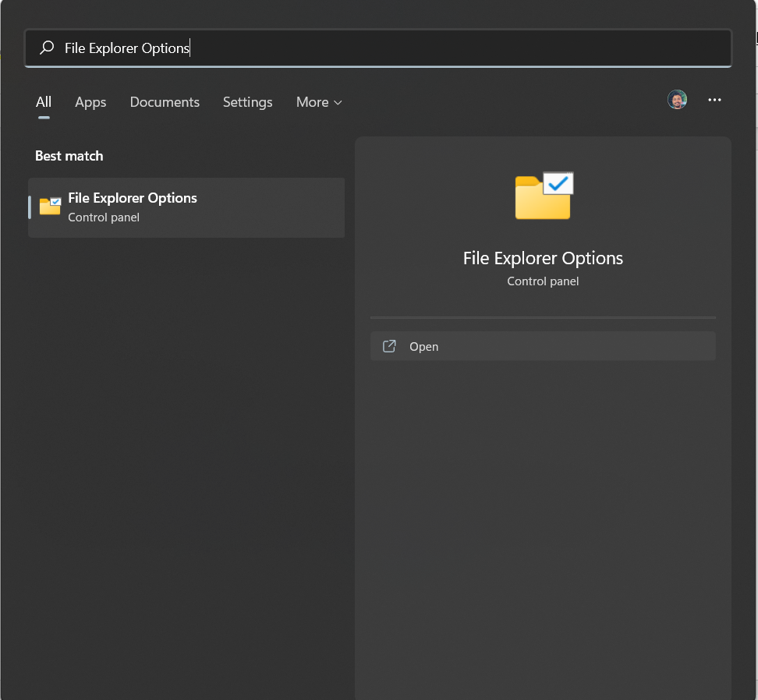Select File Explorer Options best match result

pos(186,207)
